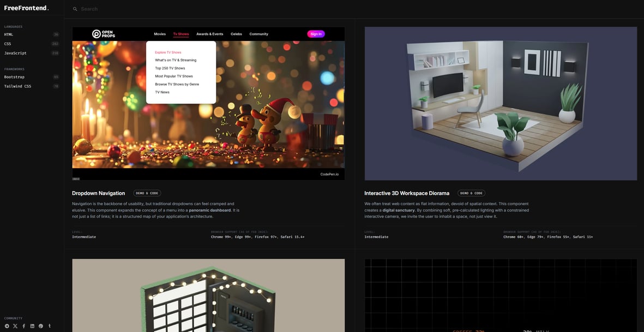The width and height of the screenshot is (644, 332).
Task: Go to the JavaScript category
Action: pos(15,53)
